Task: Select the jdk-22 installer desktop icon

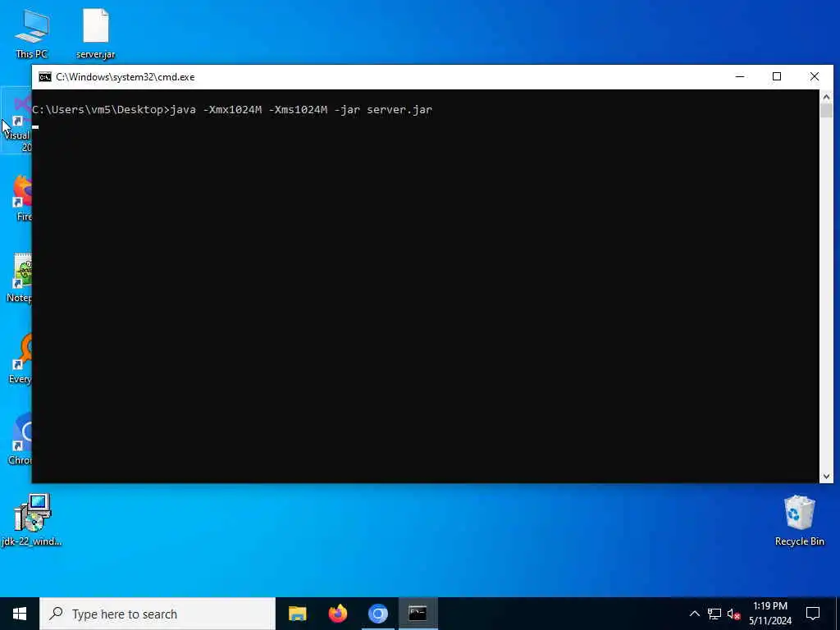Action: [32, 519]
